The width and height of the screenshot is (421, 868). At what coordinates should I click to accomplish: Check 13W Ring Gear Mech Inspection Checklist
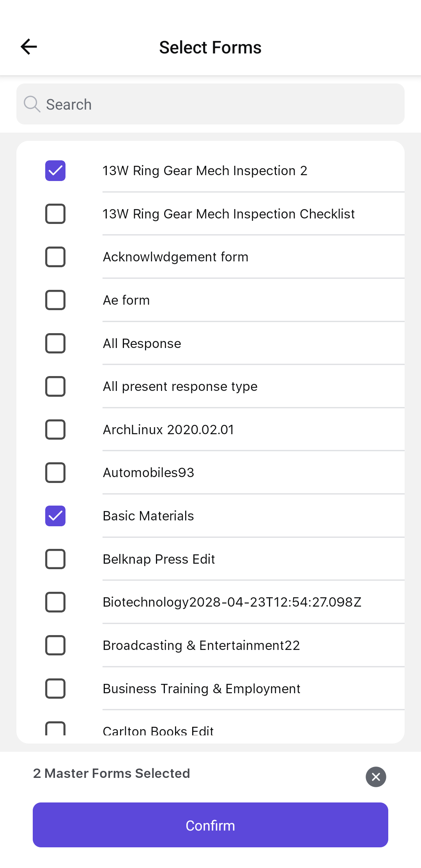click(x=55, y=214)
